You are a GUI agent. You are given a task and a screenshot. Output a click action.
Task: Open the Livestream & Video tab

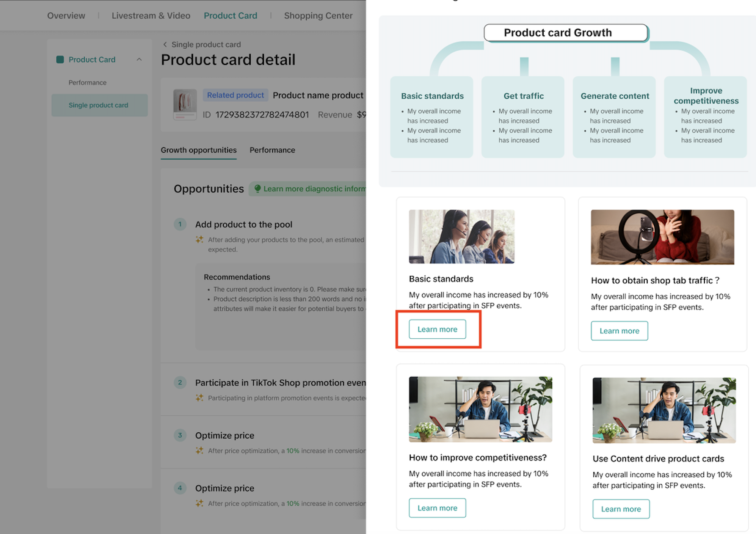point(151,16)
